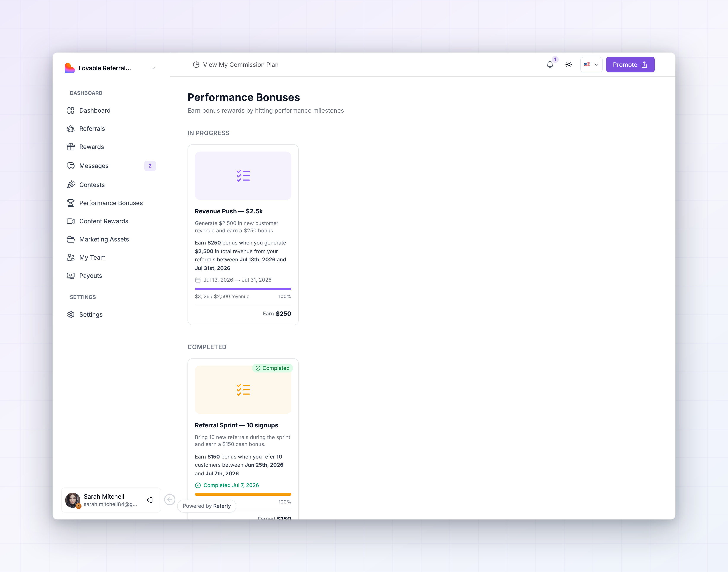Viewport: 728px width, 572px height.
Task: Click the logout icon beside Sarah Mitchell
Action: point(149,500)
